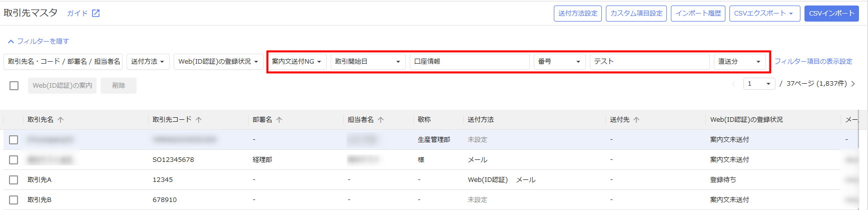
Task: Collapse filters with the chevron-up icon
Action: 11,42
